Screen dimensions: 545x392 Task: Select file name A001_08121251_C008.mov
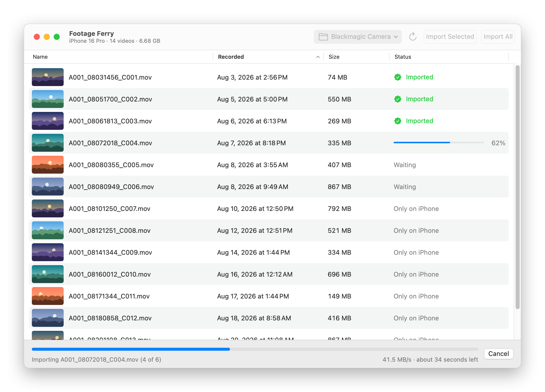(110, 231)
